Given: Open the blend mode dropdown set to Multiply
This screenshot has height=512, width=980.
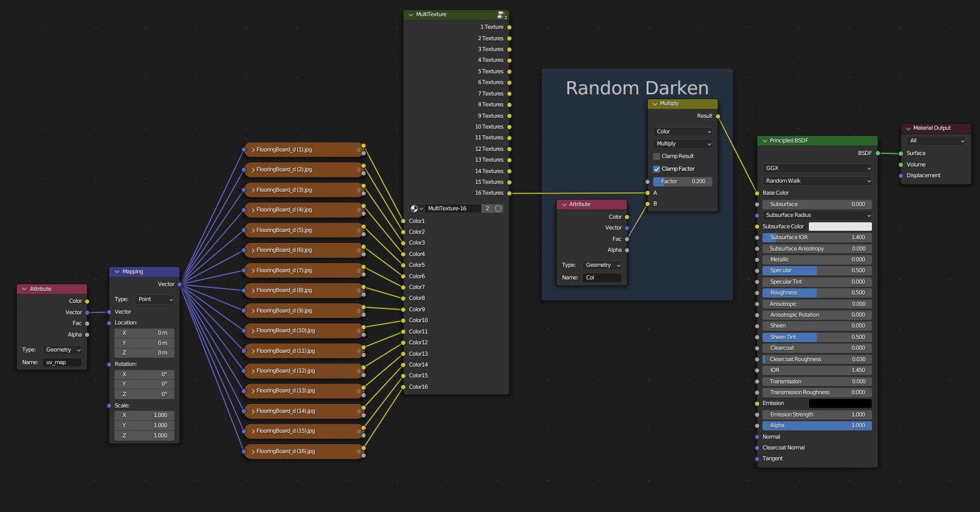Looking at the screenshot, I should coord(683,144).
